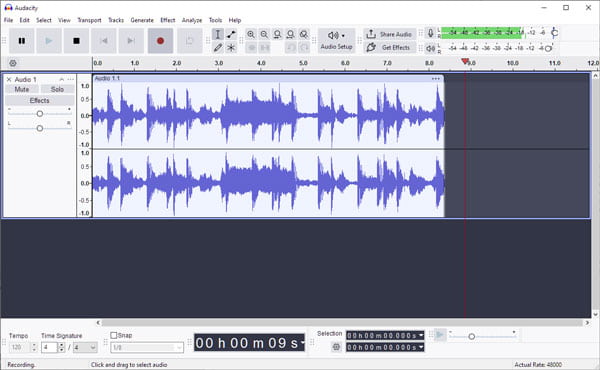Open the Generate menu
This screenshot has width=600, height=370.
tap(142, 20)
